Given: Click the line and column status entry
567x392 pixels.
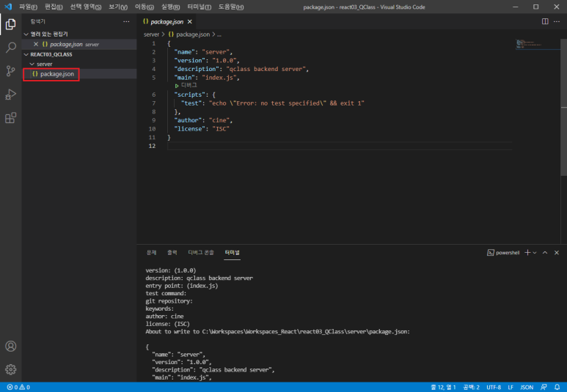Looking at the screenshot, I should tap(443, 388).
